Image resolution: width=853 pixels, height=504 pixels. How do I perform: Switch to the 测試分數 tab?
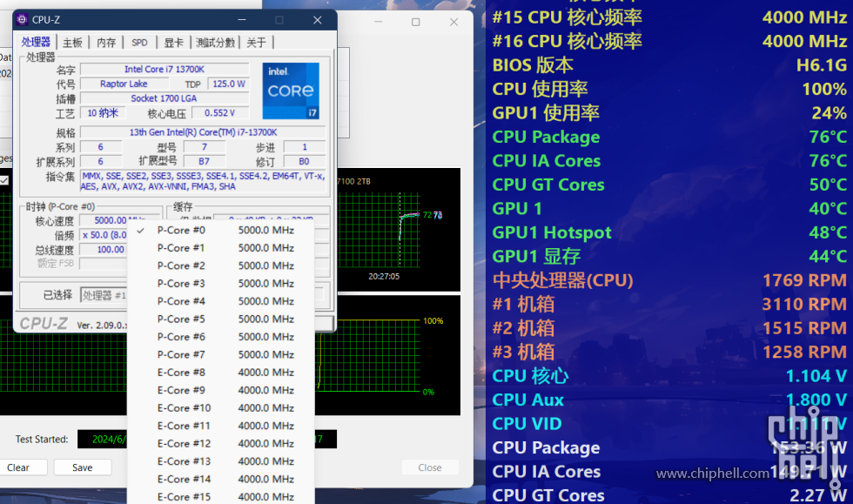(216, 43)
